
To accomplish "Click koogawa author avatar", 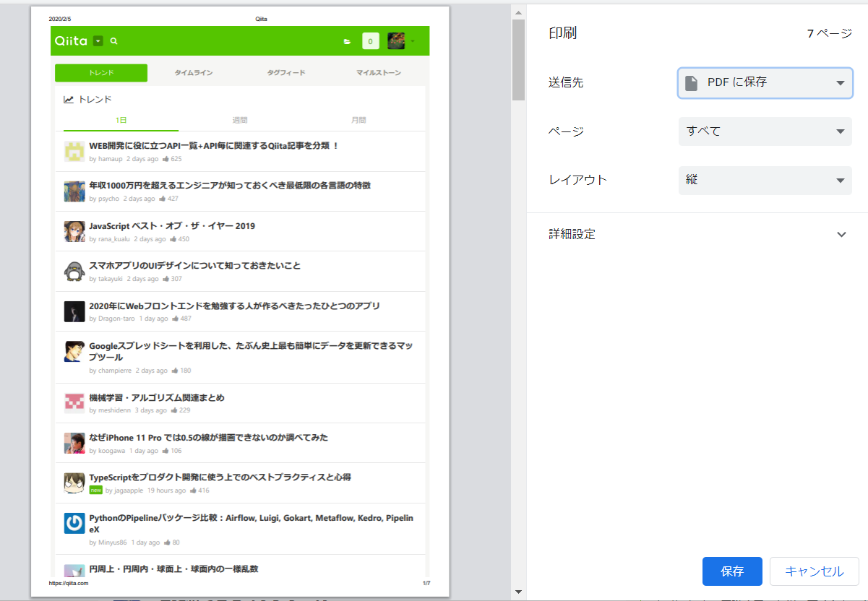I will click(74, 444).
